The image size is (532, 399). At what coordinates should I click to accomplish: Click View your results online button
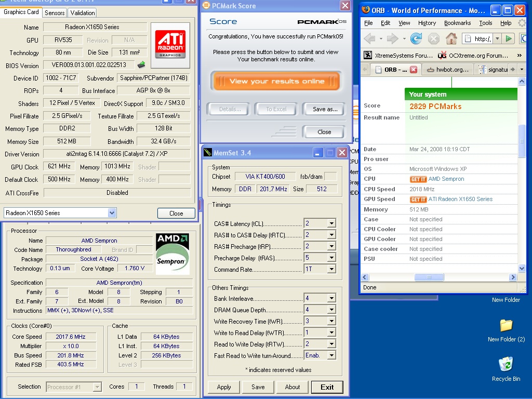click(276, 81)
